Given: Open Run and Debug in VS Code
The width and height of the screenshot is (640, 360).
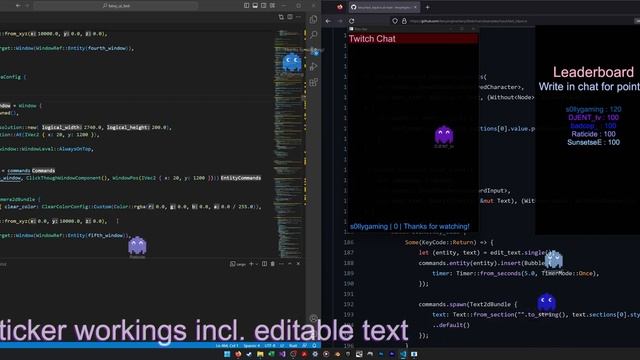Looking at the screenshot, I should tap(313, 67).
